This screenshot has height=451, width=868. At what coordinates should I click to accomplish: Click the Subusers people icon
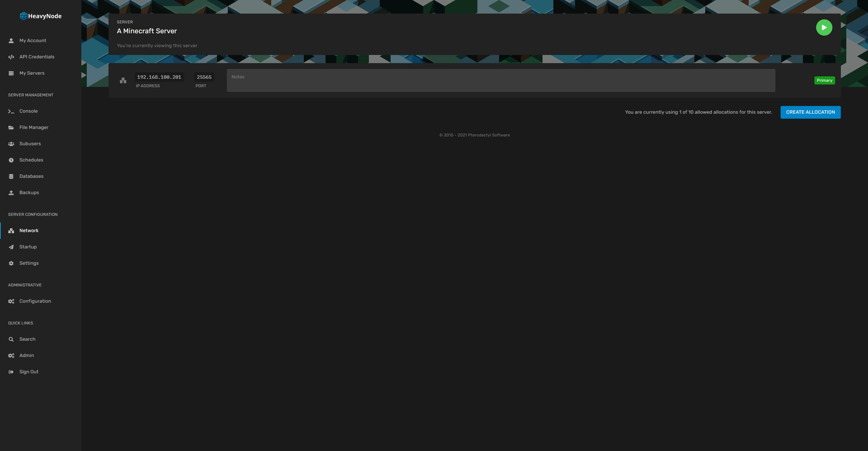(11, 144)
